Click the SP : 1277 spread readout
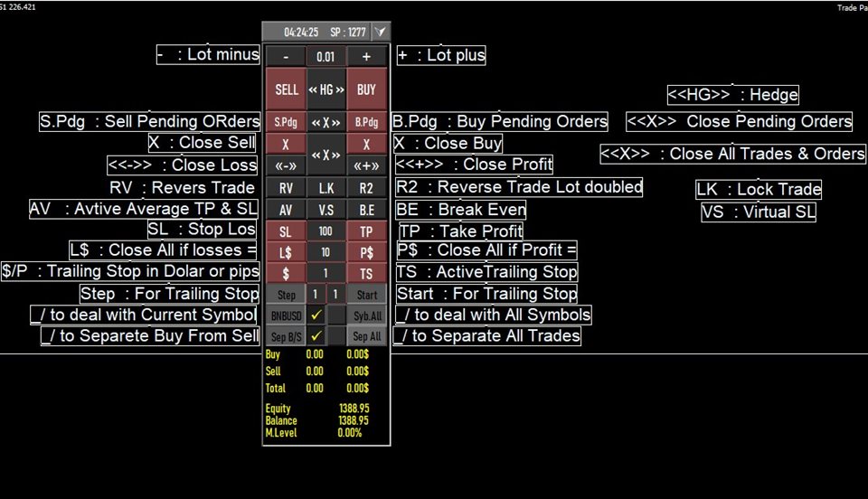 click(x=348, y=32)
